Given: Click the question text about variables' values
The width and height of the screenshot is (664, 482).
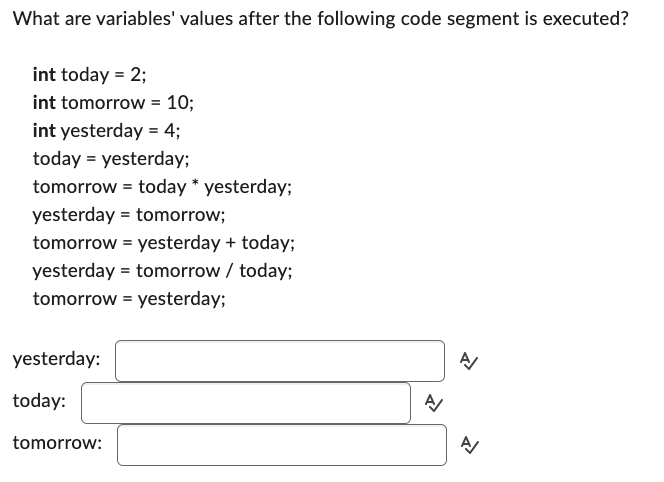Looking at the screenshot, I should (321, 19).
